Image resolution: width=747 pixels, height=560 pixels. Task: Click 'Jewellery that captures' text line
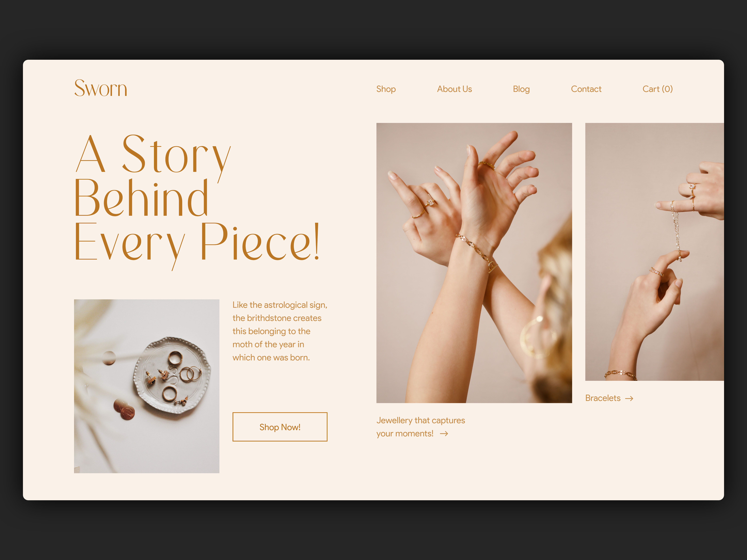pos(420,421)
